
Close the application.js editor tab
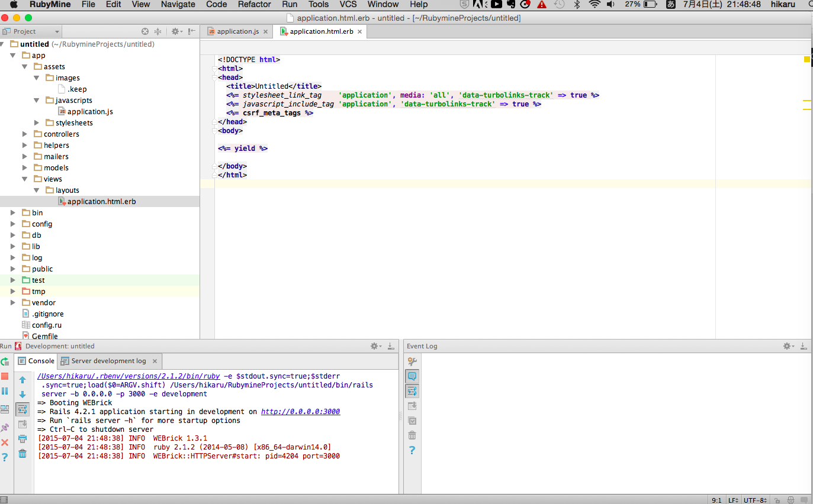[265, 31]
